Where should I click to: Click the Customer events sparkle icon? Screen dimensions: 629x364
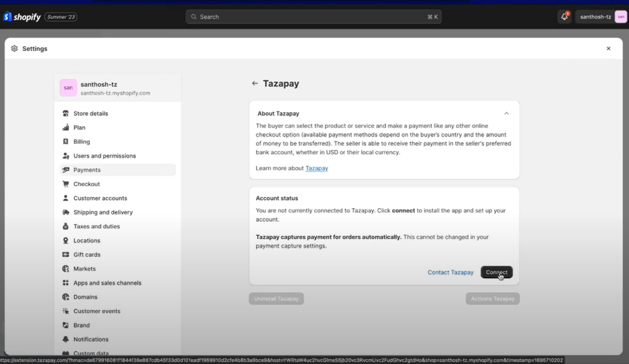[x=66, y=311]
